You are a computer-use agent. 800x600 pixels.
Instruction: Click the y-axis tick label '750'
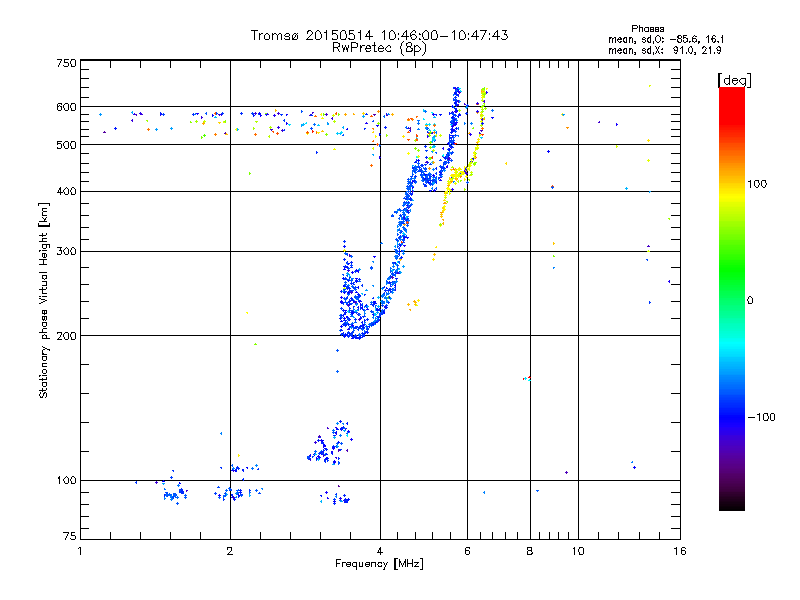pos(67,63)
